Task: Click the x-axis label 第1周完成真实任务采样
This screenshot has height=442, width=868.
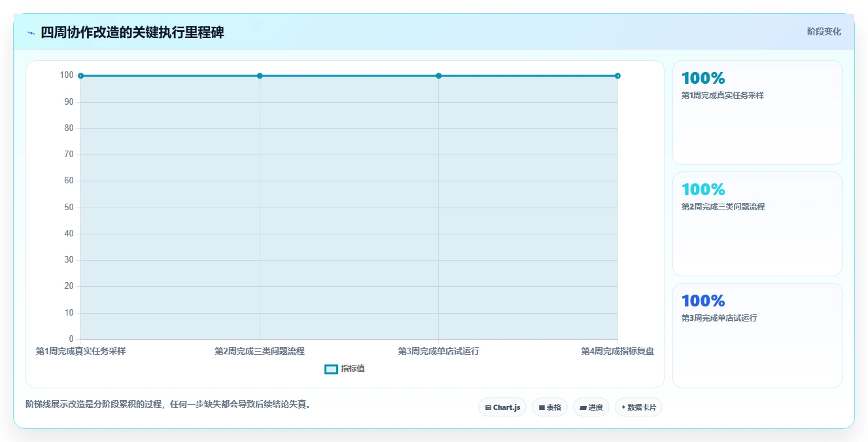Action: (80, 351)
